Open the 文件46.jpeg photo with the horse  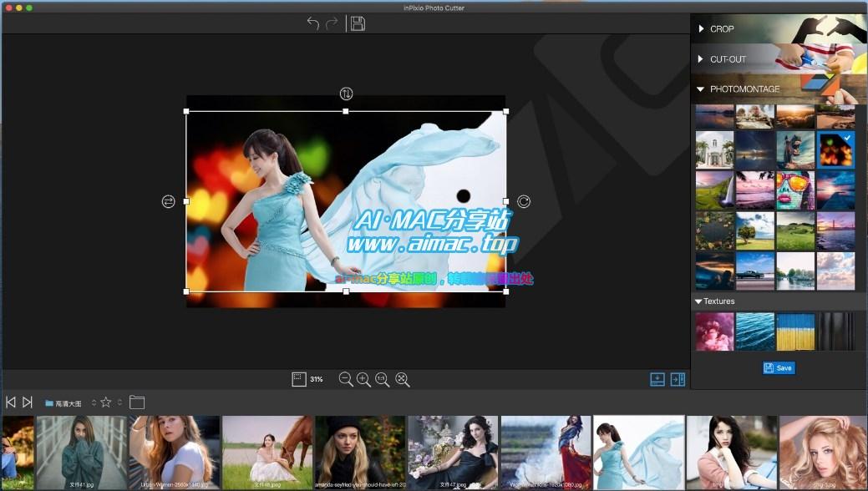point(267,453)
